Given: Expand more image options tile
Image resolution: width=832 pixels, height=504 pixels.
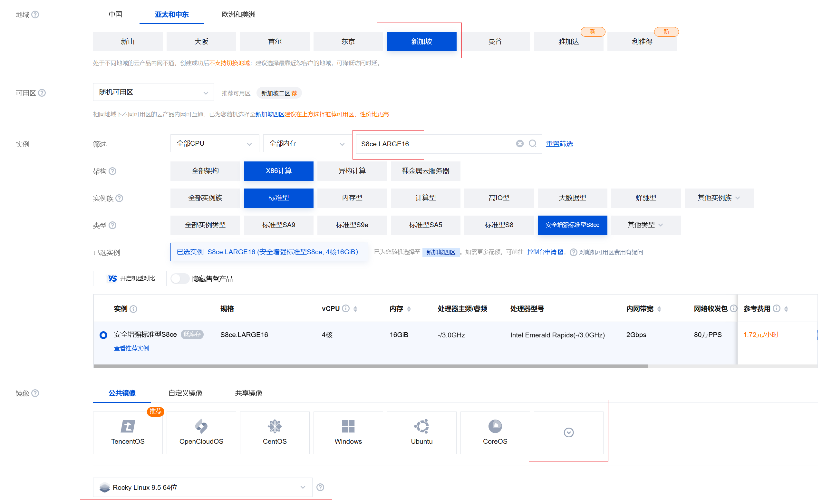Looking at the screenshot, I should point(569,433).
